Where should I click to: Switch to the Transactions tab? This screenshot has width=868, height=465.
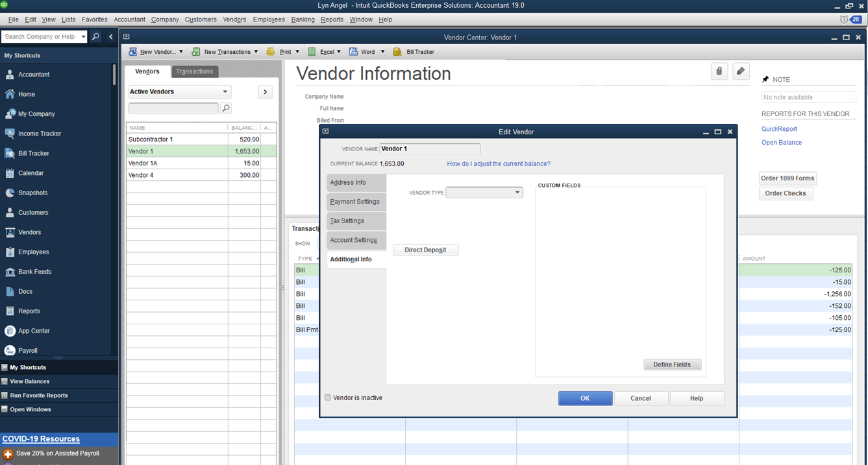194,71
